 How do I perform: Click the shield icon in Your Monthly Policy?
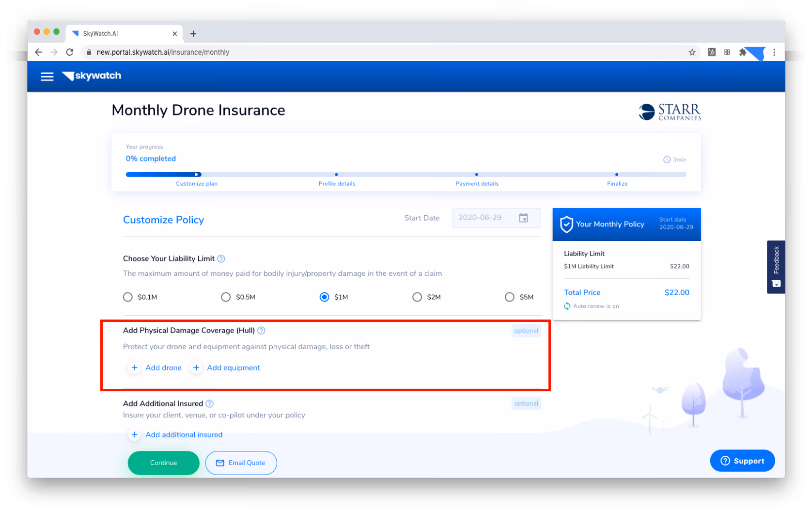(x=566, y=224)
